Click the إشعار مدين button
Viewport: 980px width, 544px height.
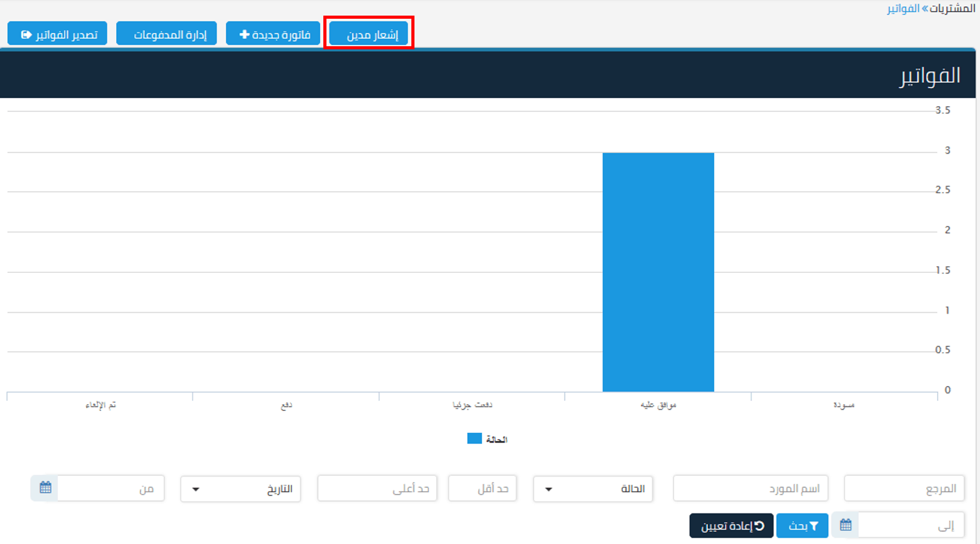pos(369,34)
